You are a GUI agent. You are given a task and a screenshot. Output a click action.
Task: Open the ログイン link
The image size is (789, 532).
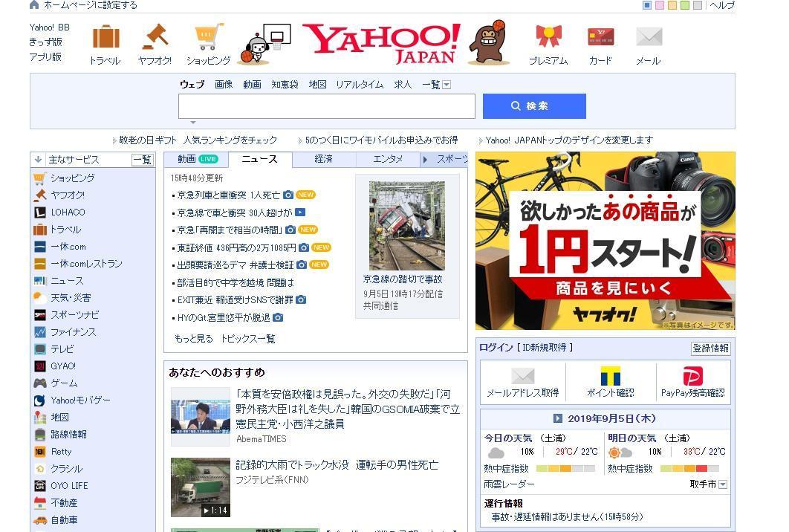496,347
